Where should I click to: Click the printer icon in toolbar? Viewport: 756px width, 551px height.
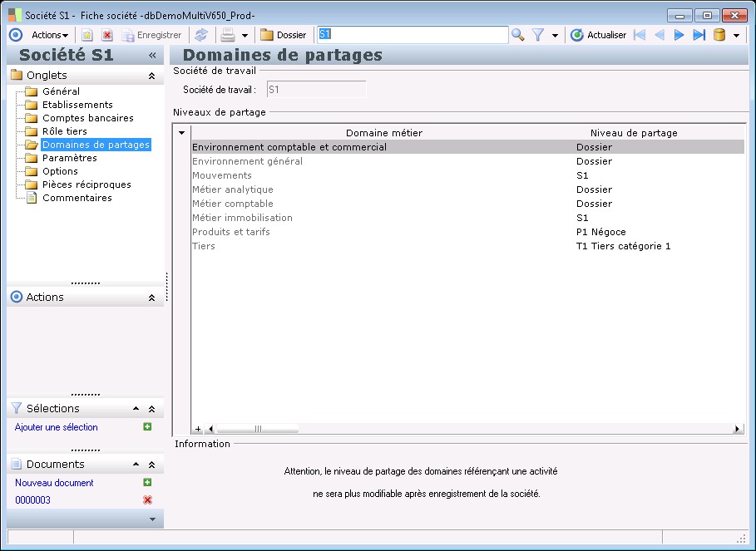coord(228,35)
